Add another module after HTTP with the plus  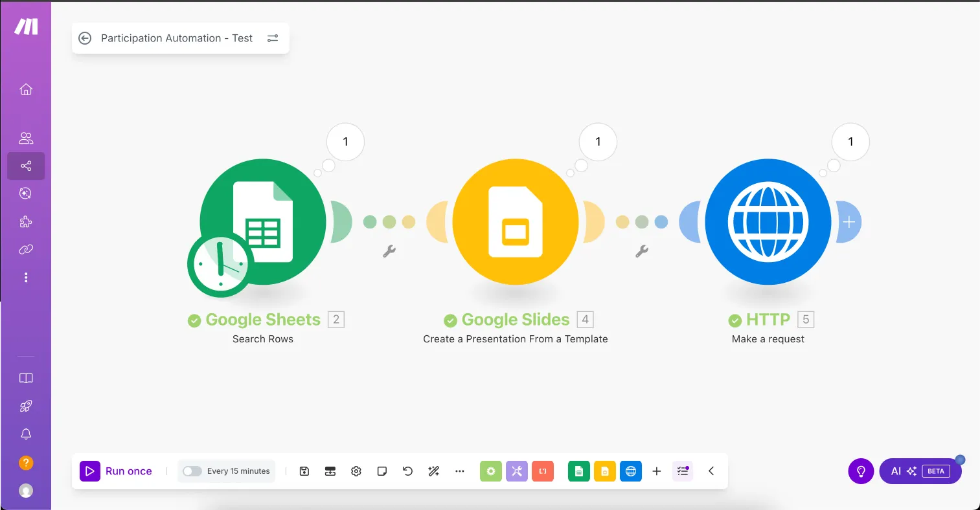point(849,222)
